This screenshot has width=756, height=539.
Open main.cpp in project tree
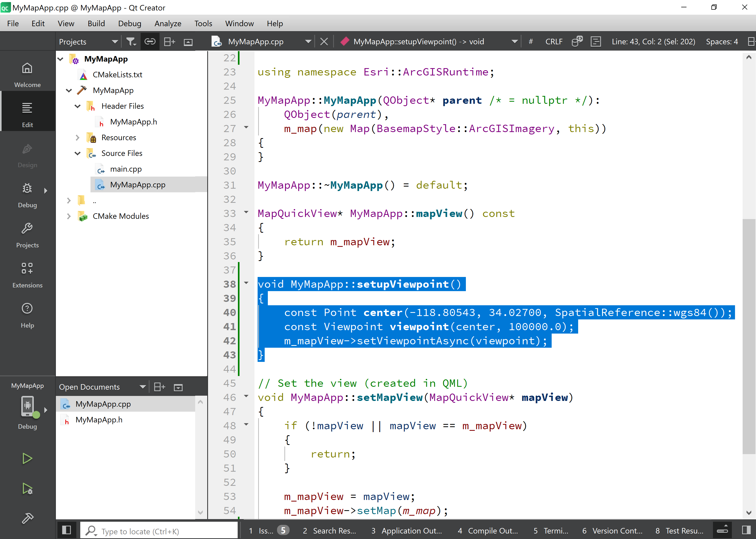pos(126,169)
